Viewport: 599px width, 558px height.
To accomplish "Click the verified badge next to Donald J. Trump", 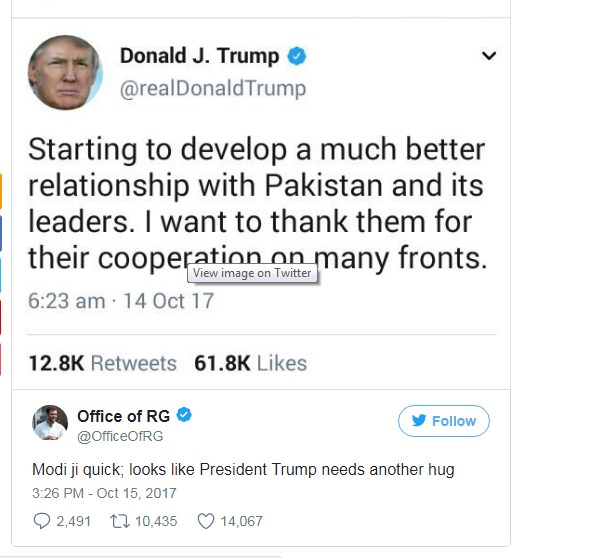I will point(297,56).
